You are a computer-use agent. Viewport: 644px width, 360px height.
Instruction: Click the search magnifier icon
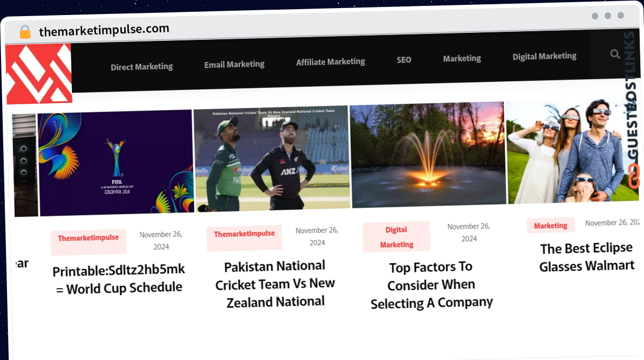click(615, 54)
